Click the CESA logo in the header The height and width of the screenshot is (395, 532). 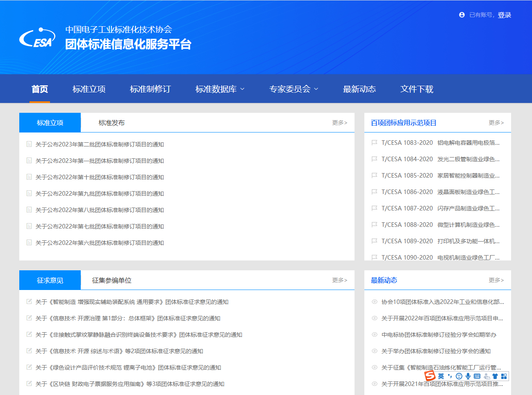[x=37, y=37]
